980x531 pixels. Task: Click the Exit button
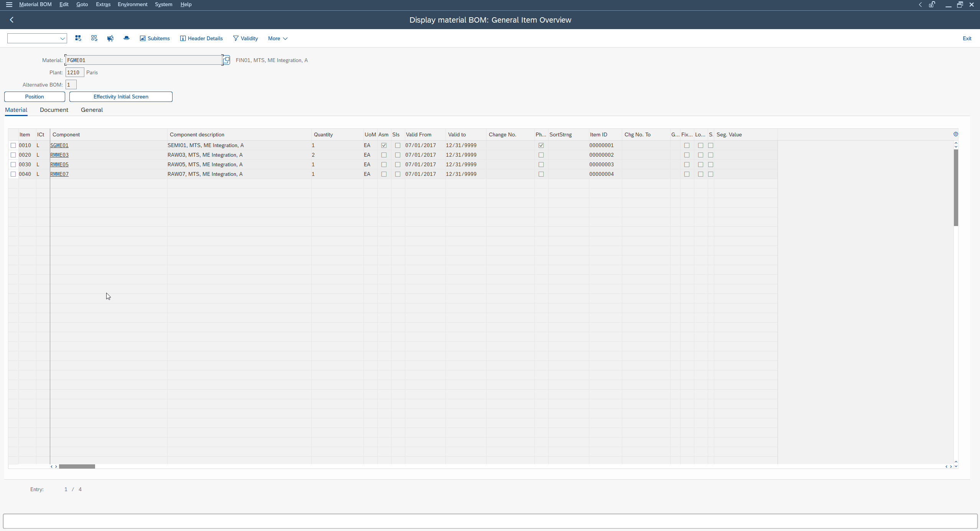[967, 38]
